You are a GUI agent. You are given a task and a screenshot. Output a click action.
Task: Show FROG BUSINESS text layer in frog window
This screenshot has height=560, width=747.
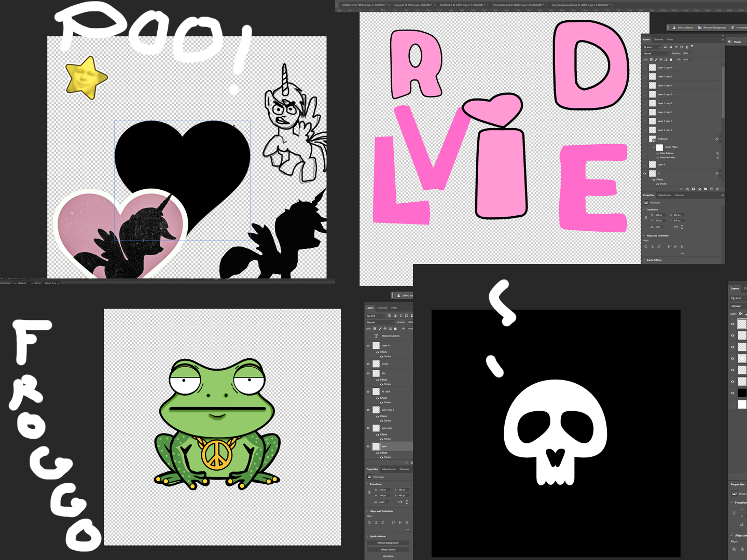[x=368, y=336]
